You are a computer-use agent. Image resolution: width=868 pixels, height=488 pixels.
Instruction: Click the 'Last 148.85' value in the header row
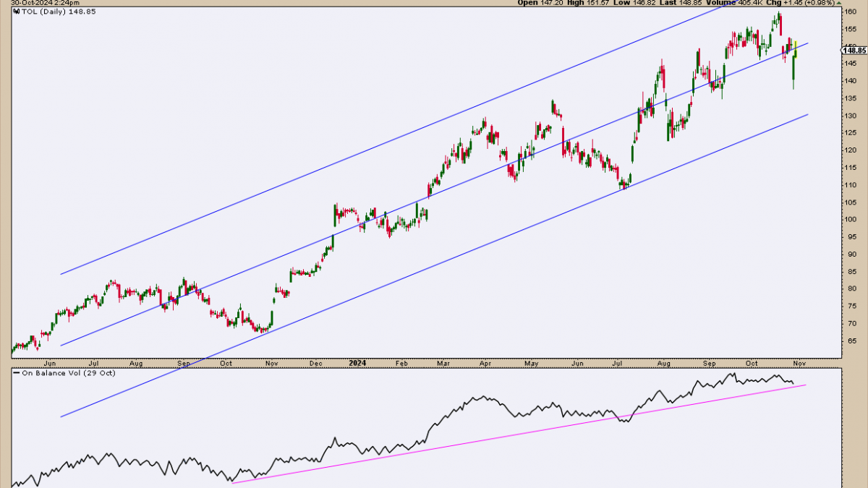[x=679, y=3]
